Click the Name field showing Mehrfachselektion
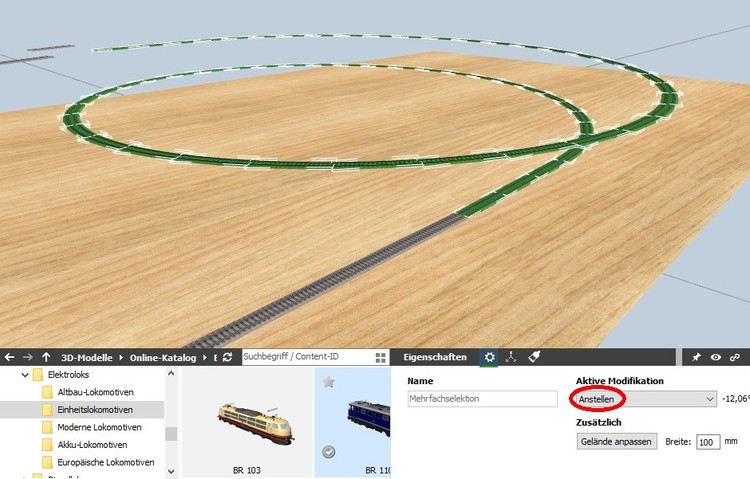Screen dimensions: 750x479 482,399
